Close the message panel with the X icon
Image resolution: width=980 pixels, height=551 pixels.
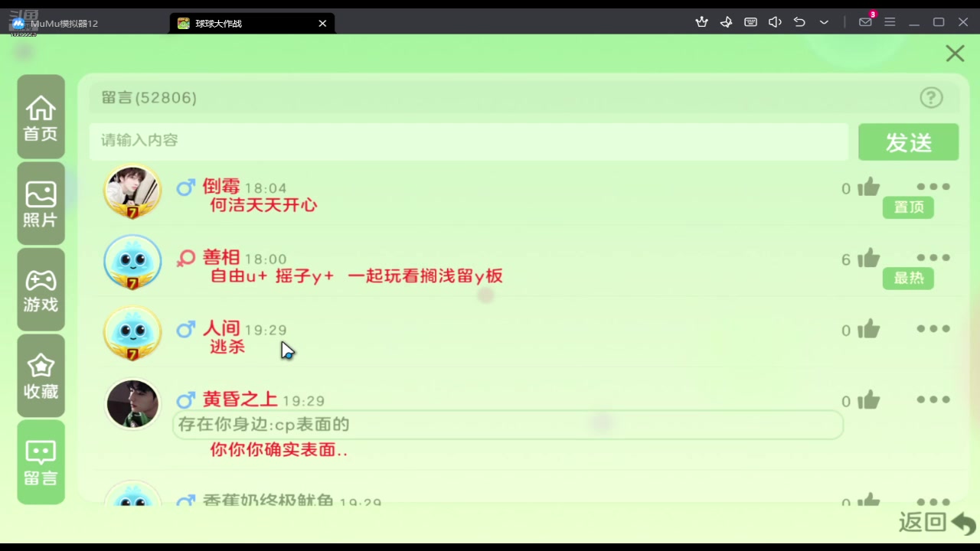pos(955,54)
